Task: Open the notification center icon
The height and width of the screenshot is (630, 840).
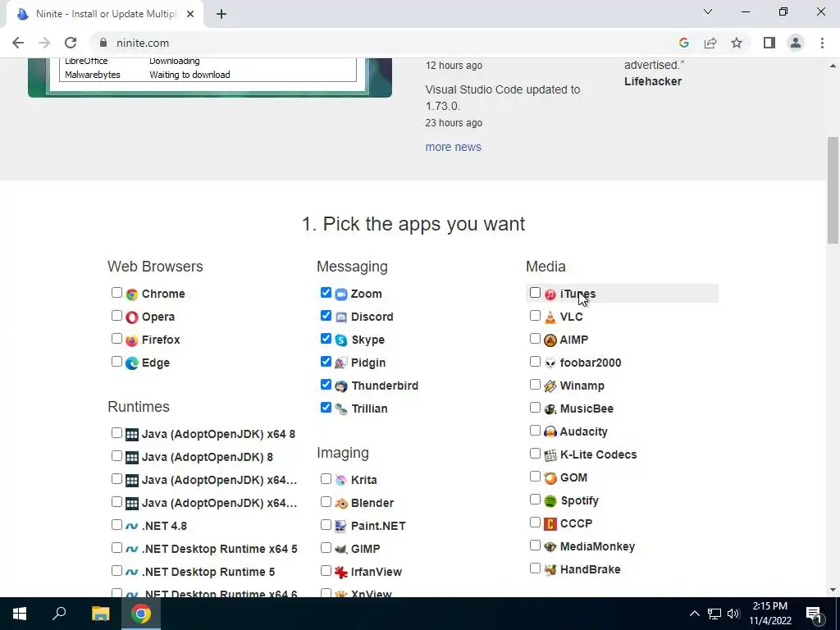Action: [x=814, y=614]
